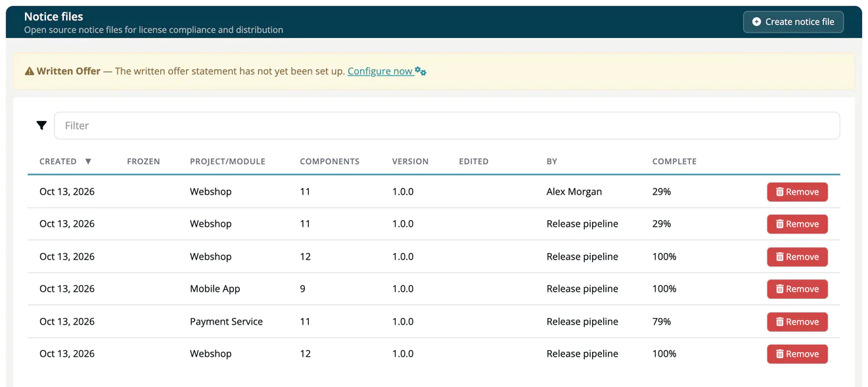
Task: Sort by the PROJECT/MODULE column header
Action: pyautogui.click(x=227, y=161)
